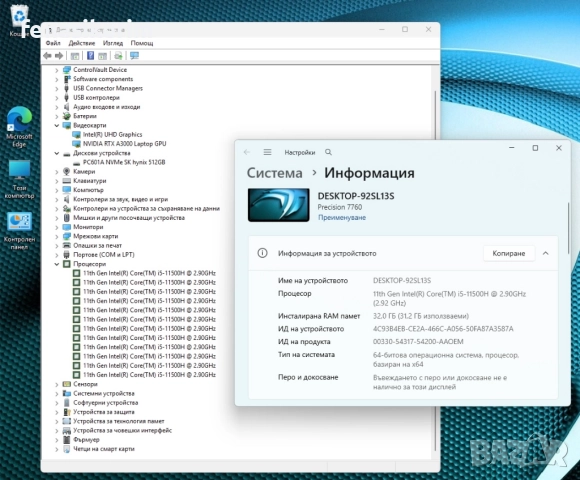Expand the Камери node

[57, 172]
